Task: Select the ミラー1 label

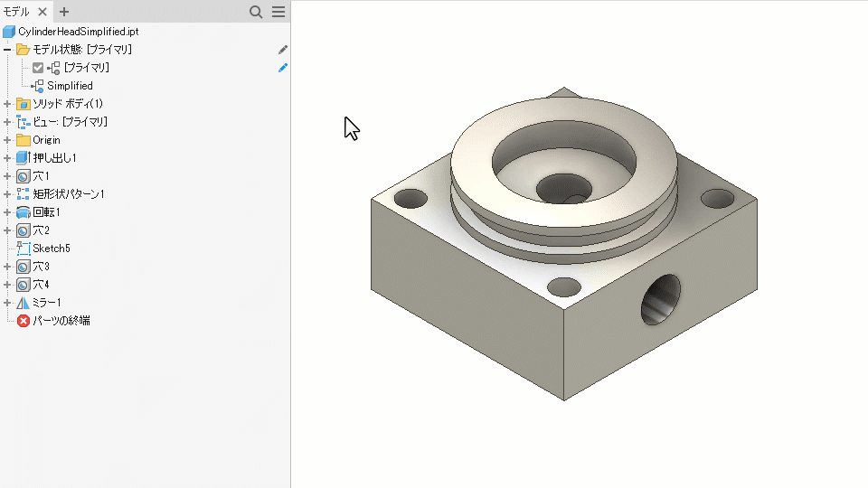Action: point(47,303)
